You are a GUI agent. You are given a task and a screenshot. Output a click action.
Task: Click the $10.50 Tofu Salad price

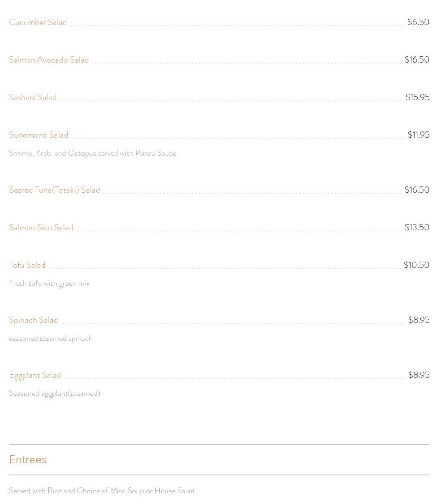[417, 265]
